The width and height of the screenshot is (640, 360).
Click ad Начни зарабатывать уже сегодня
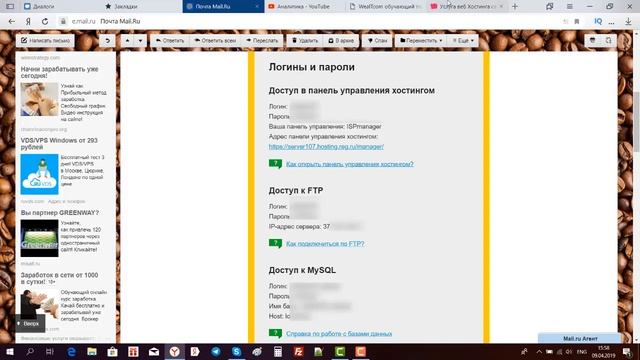pos(60,72)
